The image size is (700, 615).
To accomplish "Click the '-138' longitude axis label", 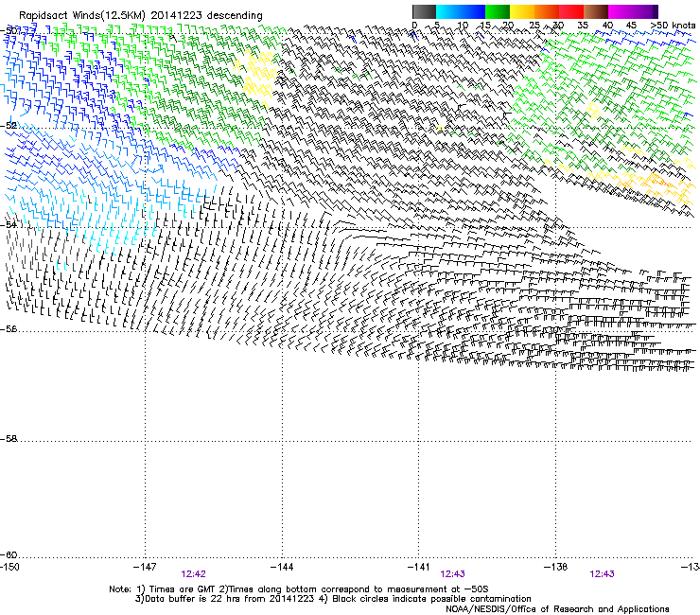I will (x=556, y=567).
